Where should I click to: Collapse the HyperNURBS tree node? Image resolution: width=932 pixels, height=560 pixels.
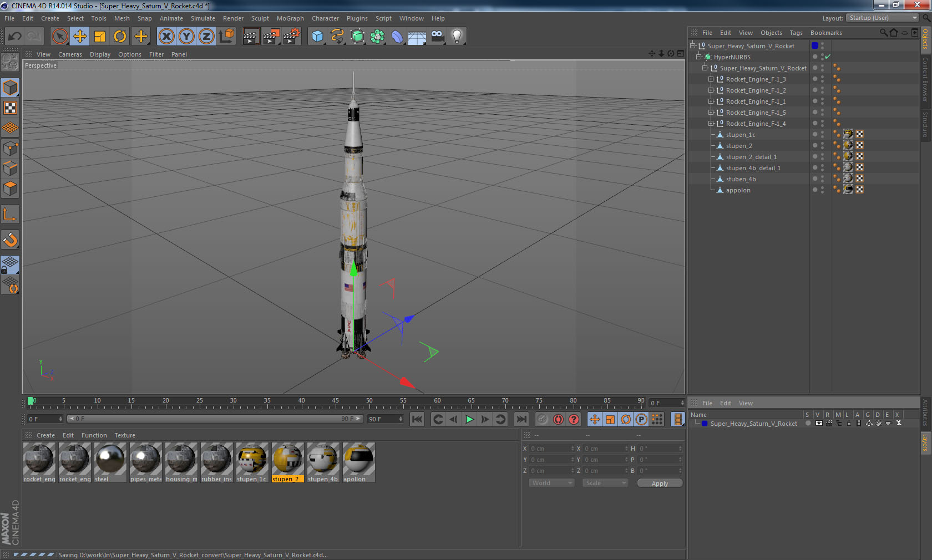point(699,57)
